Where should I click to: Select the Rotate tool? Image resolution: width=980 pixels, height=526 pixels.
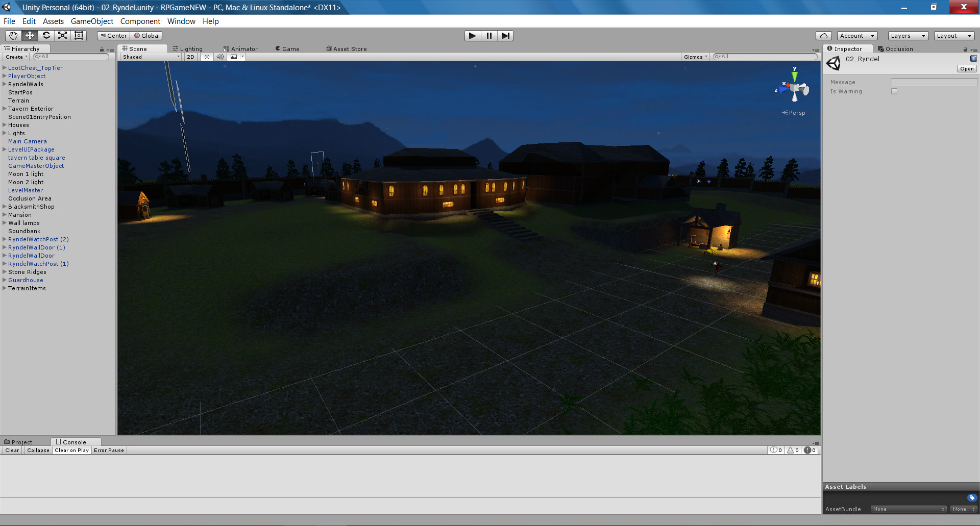tap(46, 36)
